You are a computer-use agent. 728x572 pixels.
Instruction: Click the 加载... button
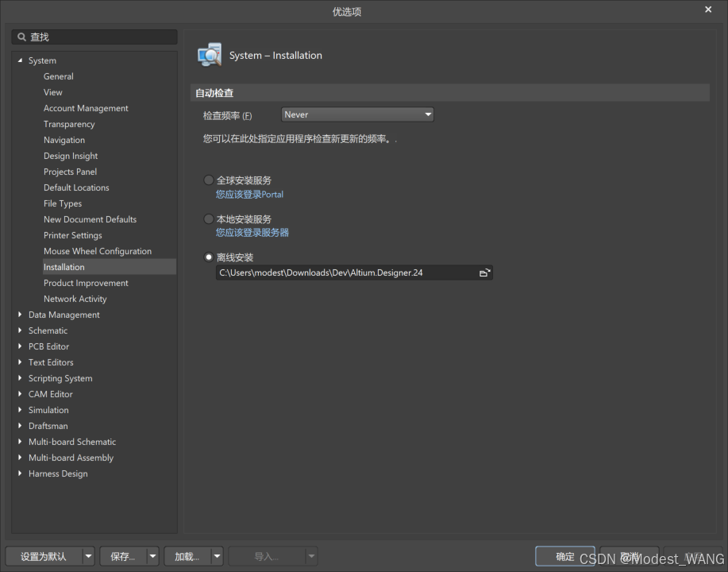[187, 556]
